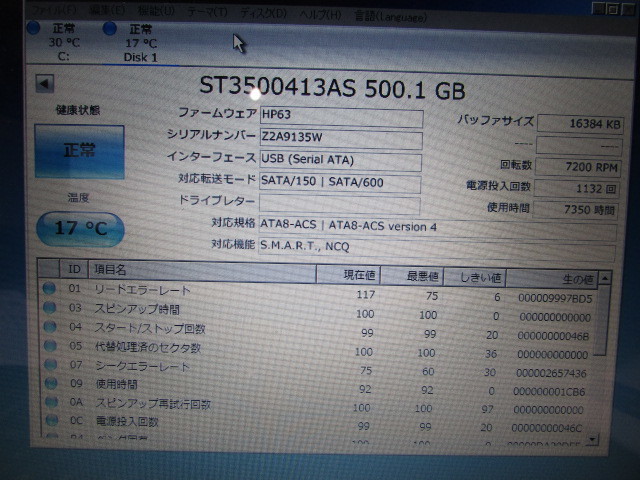Image resolution: width=640 pixels, height=480 pixels.
Task: Click the 最悪値 column header
Action: (411, 276)
